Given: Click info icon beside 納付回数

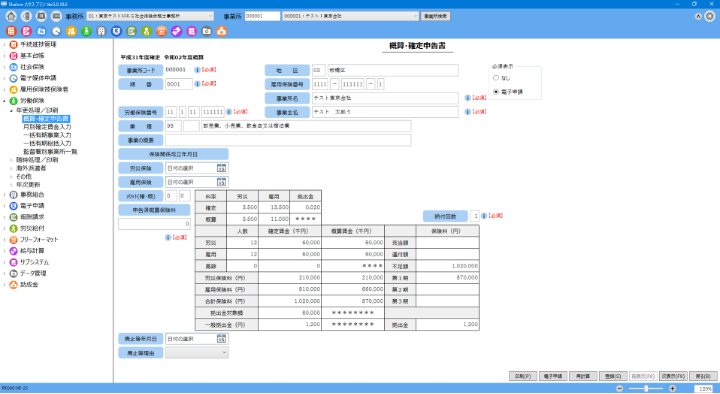Looking at the screenshot, I should coord(484,216).
